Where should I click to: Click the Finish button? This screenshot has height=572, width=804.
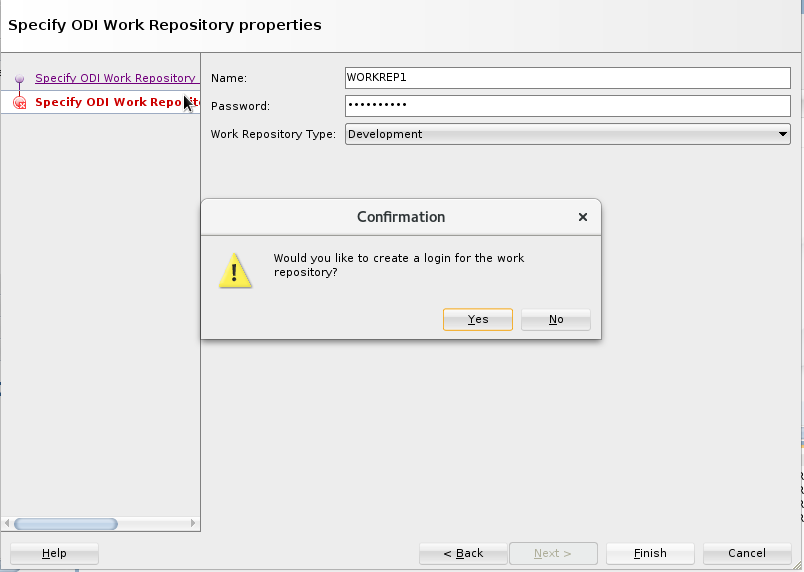pyautogui.click(x=650, y=554)
